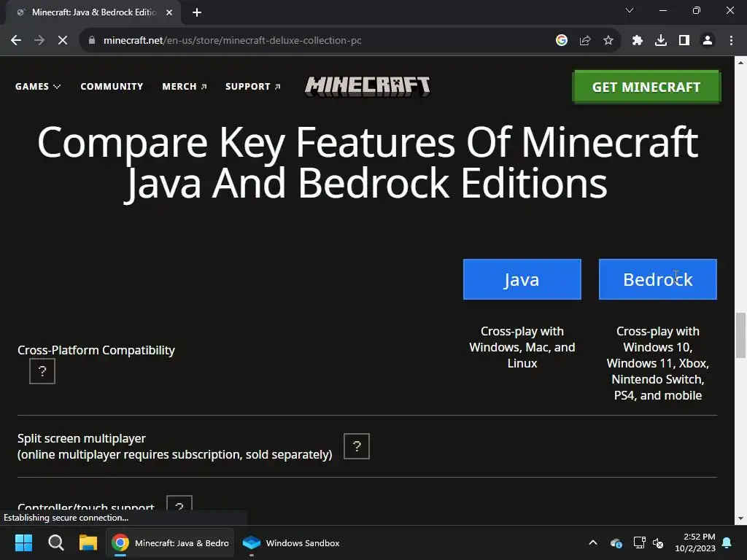Open Chrome downloads
Viewport: 747px width, 560px height.
point(661,41)
